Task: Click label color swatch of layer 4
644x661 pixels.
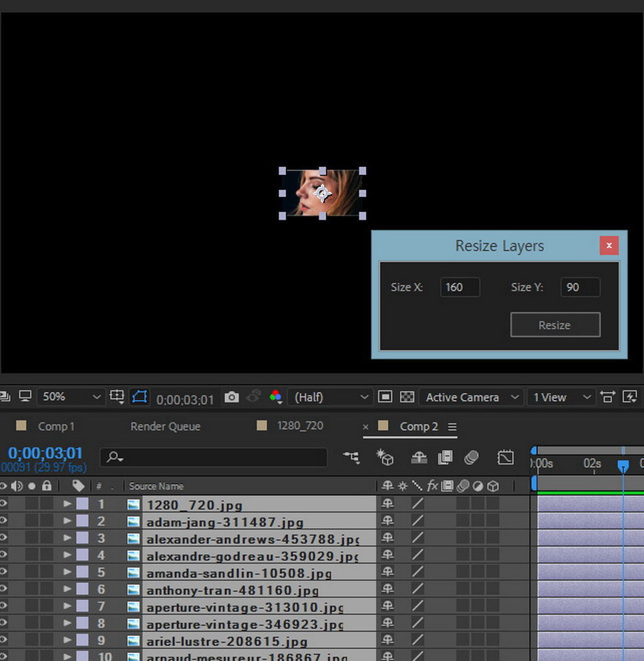Action: (82, 555)
